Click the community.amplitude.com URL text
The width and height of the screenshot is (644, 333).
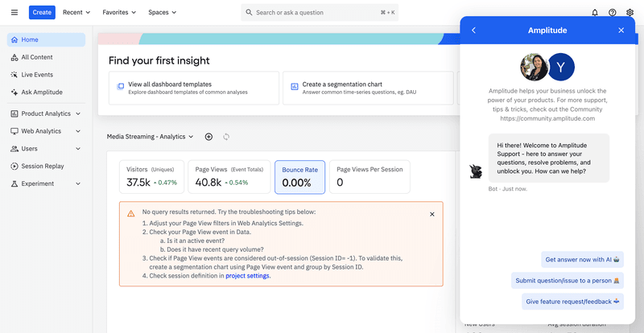coord(547,118)
